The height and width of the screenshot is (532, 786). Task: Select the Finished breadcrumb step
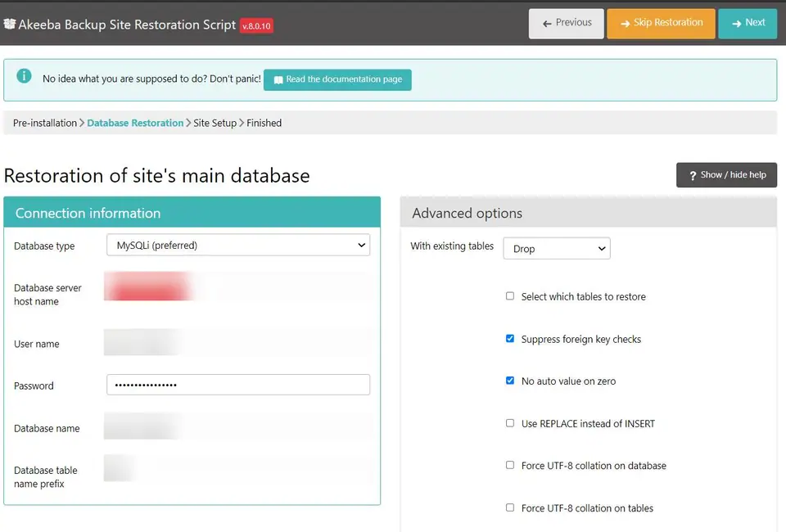tap(264, 123)
